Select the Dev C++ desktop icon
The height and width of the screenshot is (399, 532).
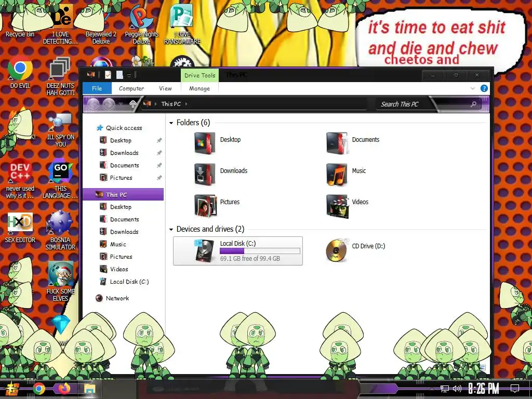pos(20,179)
